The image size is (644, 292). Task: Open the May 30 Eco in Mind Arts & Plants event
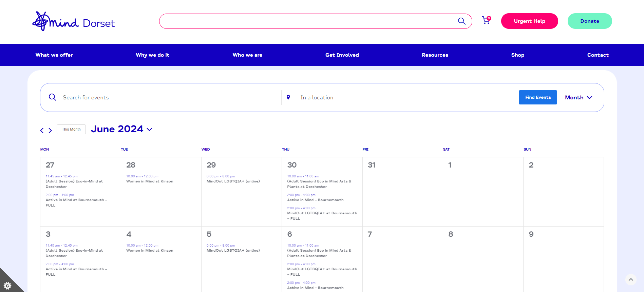[319, 184]
